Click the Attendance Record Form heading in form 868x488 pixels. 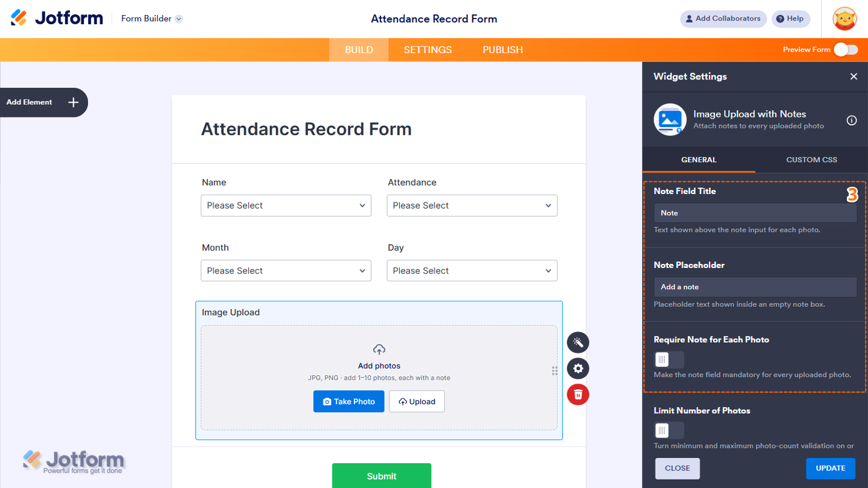click(x=306, y=129)
